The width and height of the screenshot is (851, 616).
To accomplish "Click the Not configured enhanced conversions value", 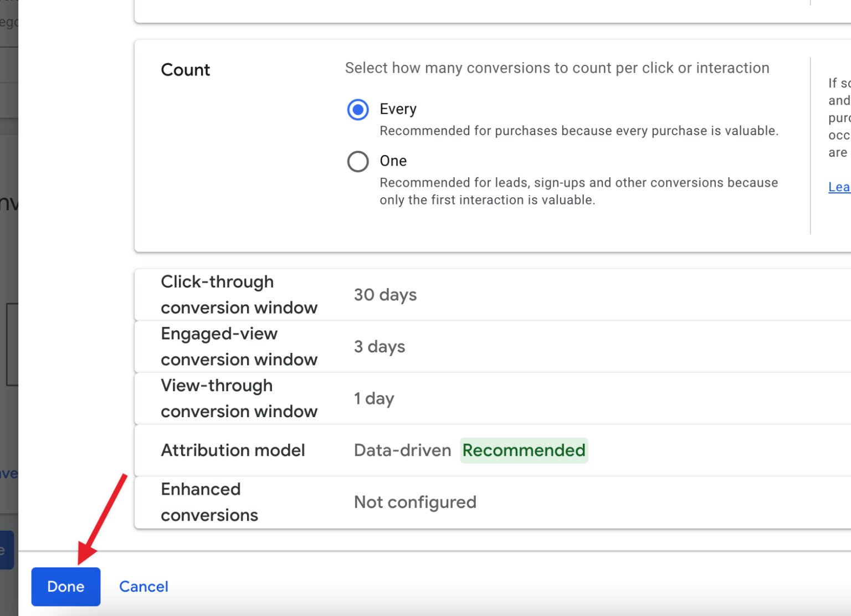I will (415, 502).
